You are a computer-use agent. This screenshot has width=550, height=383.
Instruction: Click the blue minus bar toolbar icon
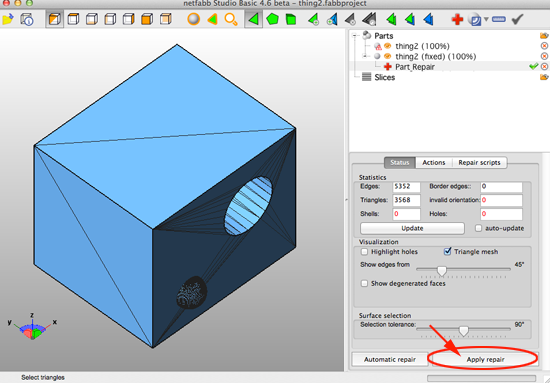(x=498, y=19)
